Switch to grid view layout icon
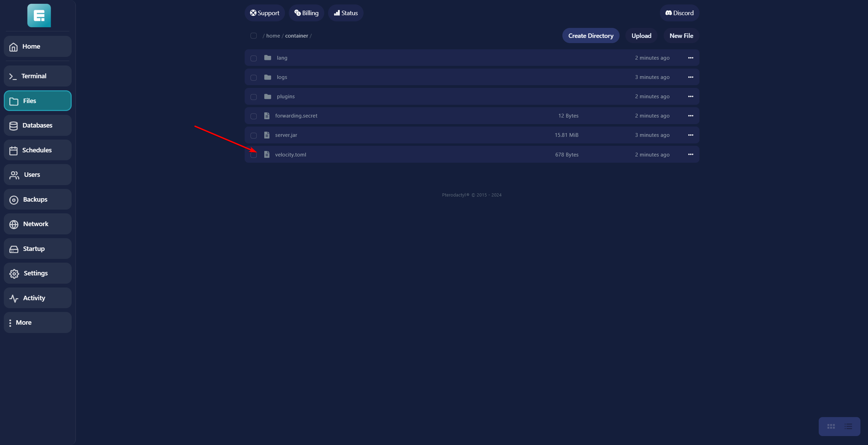Screen dimensions: 868x445 [x=831, y=426]
